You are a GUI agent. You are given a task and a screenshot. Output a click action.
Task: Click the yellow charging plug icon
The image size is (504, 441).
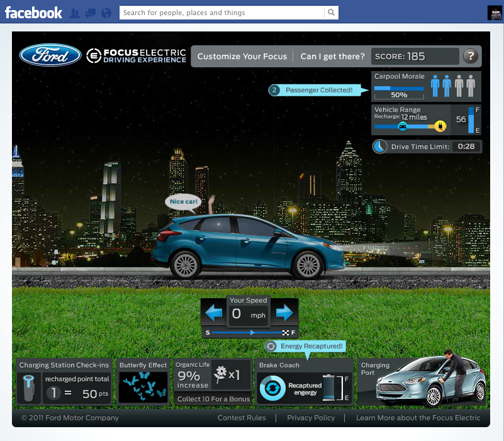pos(440,126)
